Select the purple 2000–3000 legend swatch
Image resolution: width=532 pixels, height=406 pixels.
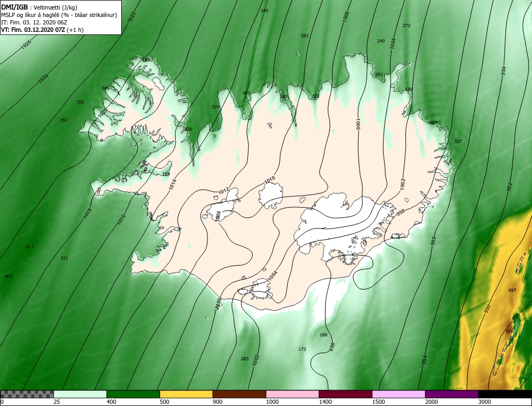click(x=452, y=394)
